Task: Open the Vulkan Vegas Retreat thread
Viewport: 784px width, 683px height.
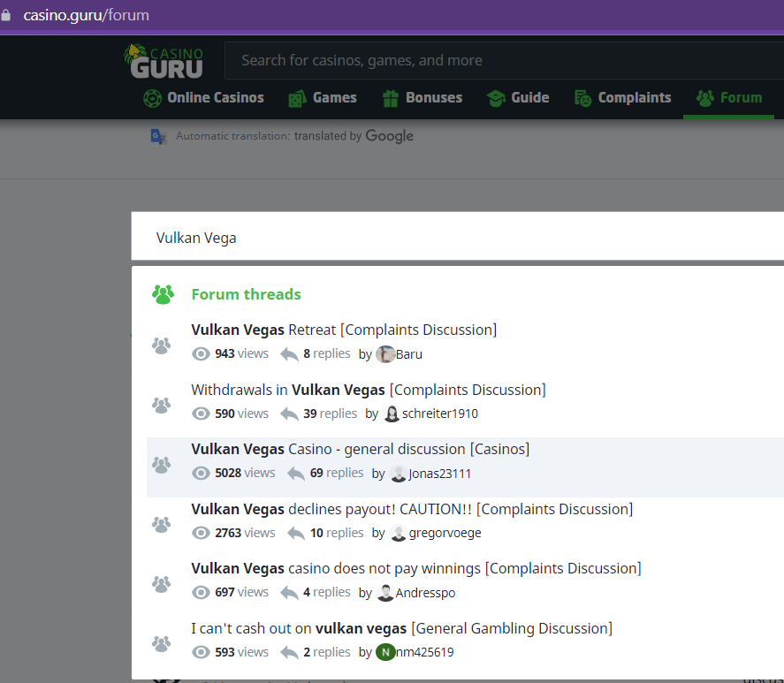Action: (344, 330)
